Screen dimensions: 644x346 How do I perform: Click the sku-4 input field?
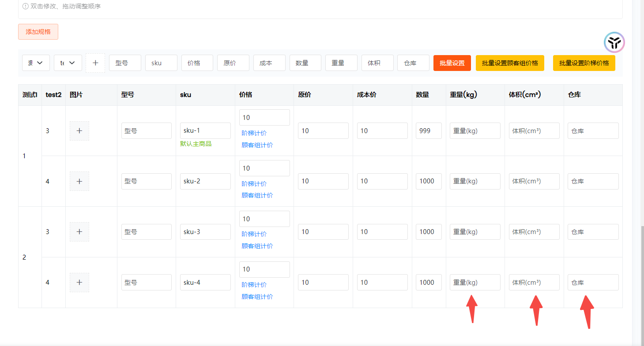tap(205, 283)
